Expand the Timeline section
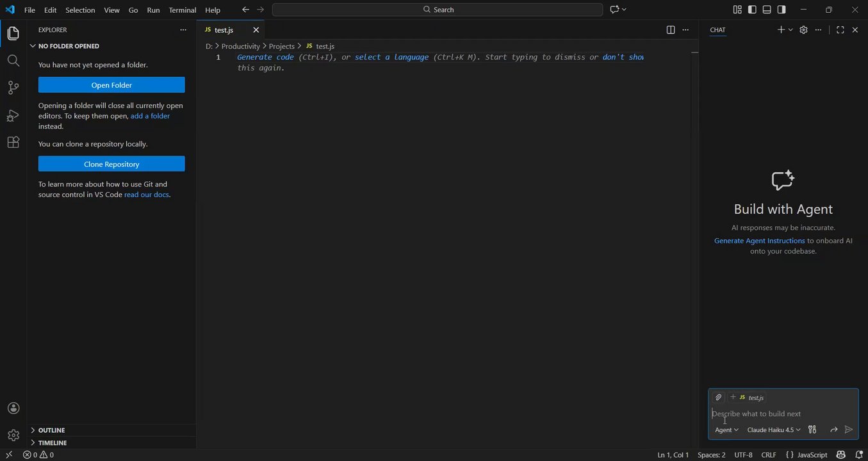Image resolution: width=868 pixels, height=461 pixels. [x=53, y=442]
